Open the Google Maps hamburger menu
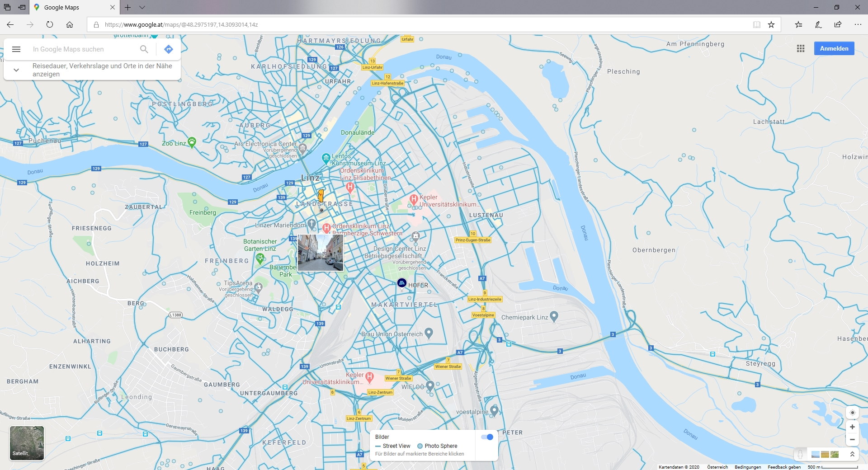Screen dimensions: 868x470 click(x=16, y=49)
